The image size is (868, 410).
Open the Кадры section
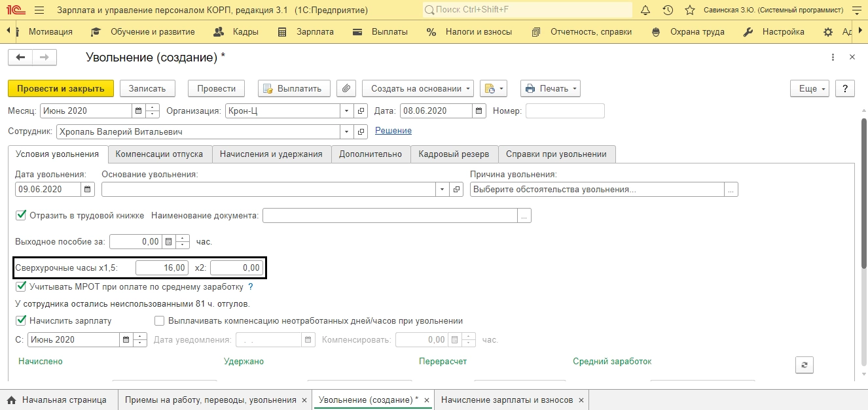tap(236, 31)
